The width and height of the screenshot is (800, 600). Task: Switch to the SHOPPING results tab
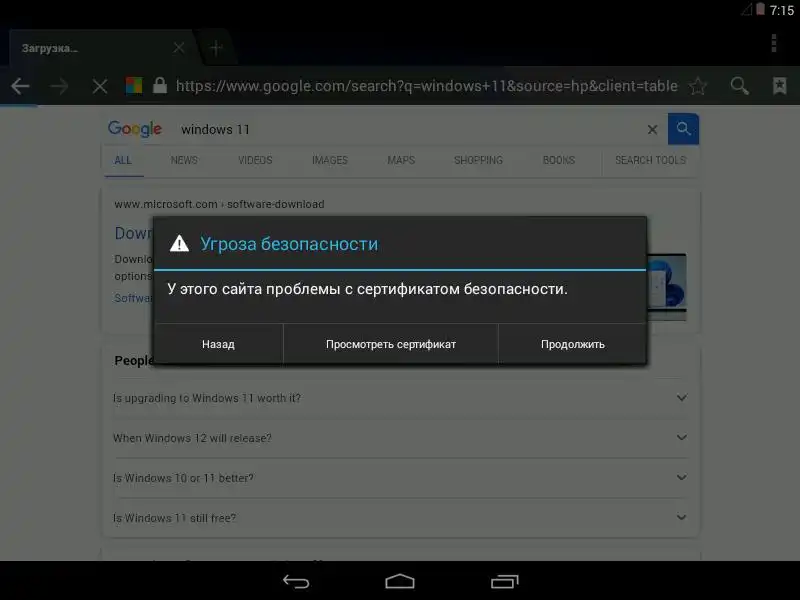479,160
